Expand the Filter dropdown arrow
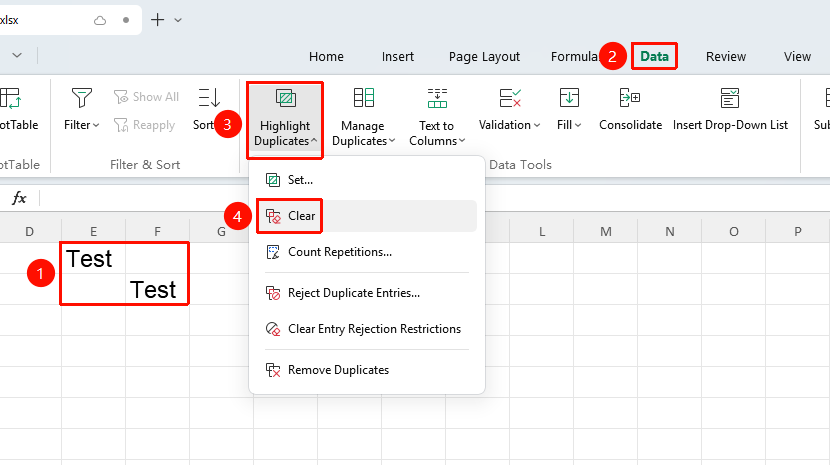Image resolution: width=830 pixels, height=465 pixels. [96, 126]
